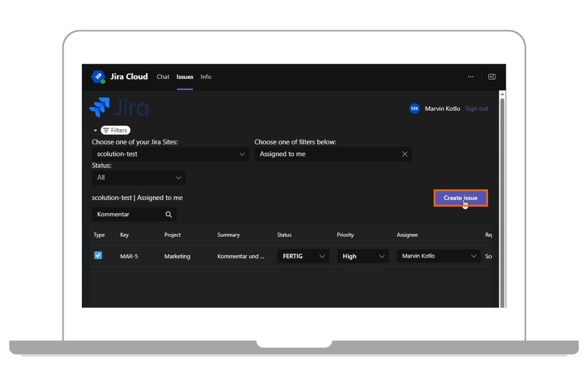588x387 pixels.
Task: Expand the Status filter dropdown
Action: 139,178
